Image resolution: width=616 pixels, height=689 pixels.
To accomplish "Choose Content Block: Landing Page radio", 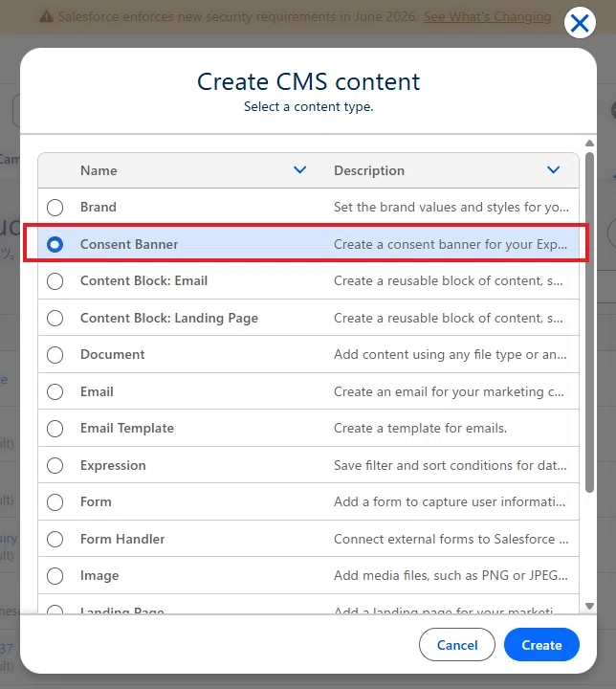I will pos(55,318).
